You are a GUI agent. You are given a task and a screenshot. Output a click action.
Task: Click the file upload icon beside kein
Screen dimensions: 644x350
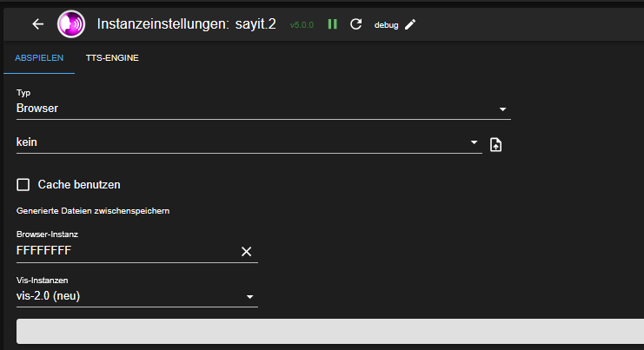click(495, 144)
